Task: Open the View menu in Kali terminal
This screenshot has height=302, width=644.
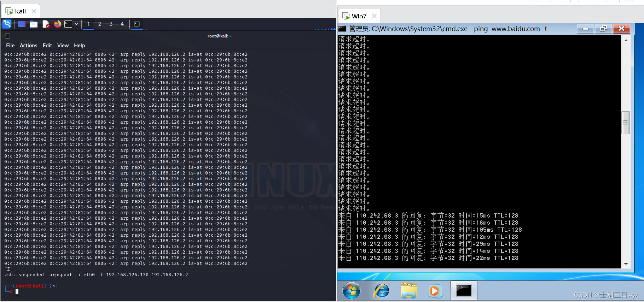Action: 63,46
